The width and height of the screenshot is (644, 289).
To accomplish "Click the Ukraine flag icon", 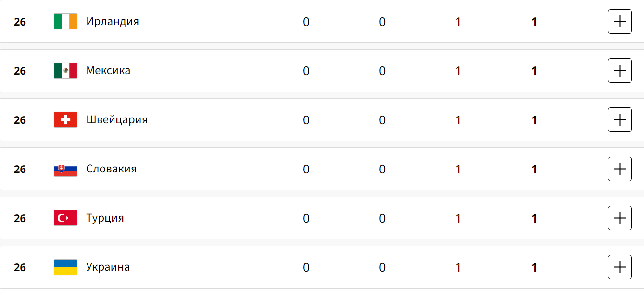I will click(x=65, y=267).
